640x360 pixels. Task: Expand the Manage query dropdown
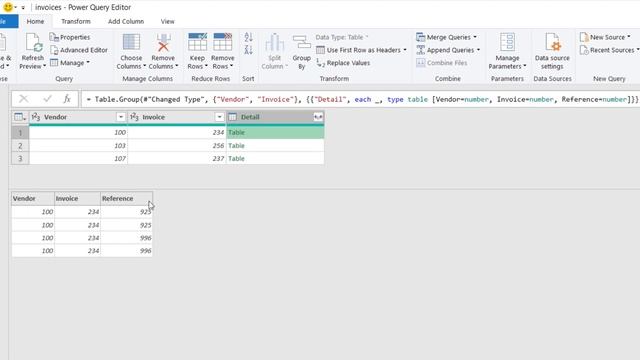(x=70, y=63)
